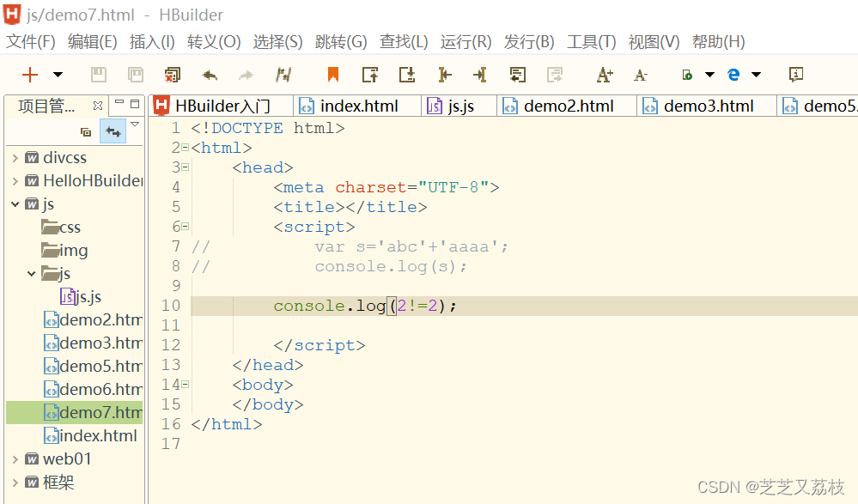Viewport: 858px width, 504px height.
Task: Click the code format icon in toolbar
Action: pos(283,75)
